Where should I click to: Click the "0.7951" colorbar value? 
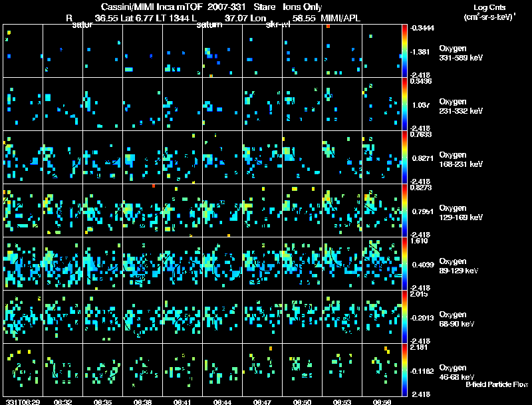click(x=423, y=211)
